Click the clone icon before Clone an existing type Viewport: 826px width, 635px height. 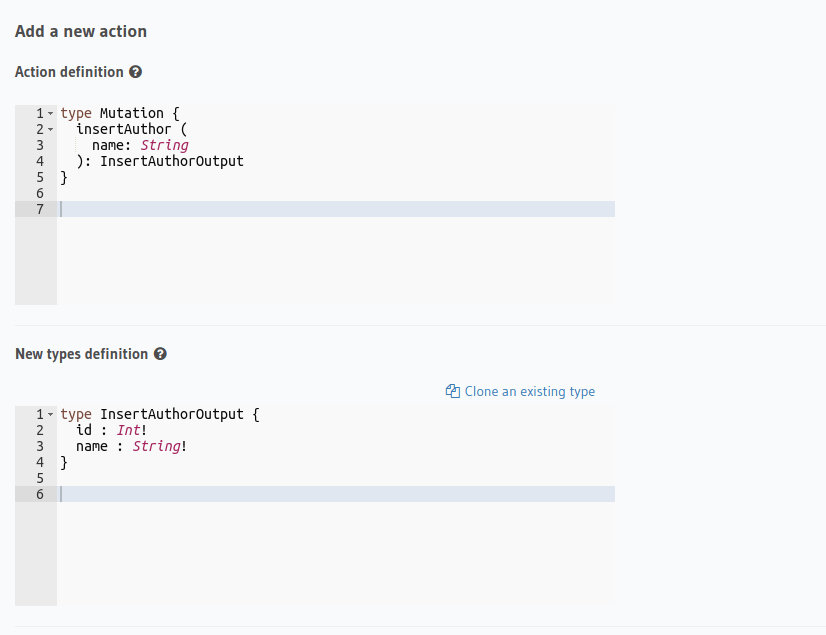(x=452, y=391)
